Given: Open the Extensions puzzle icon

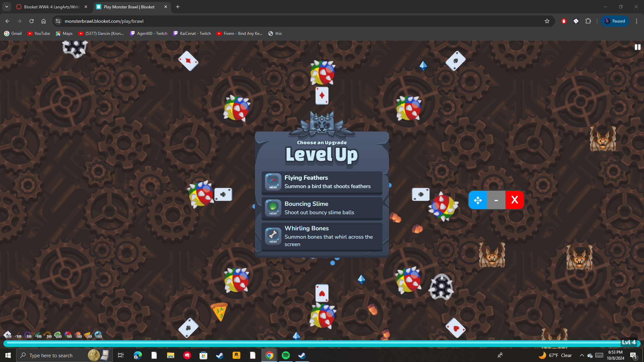Looking at the screenshot, I should 588,21.
